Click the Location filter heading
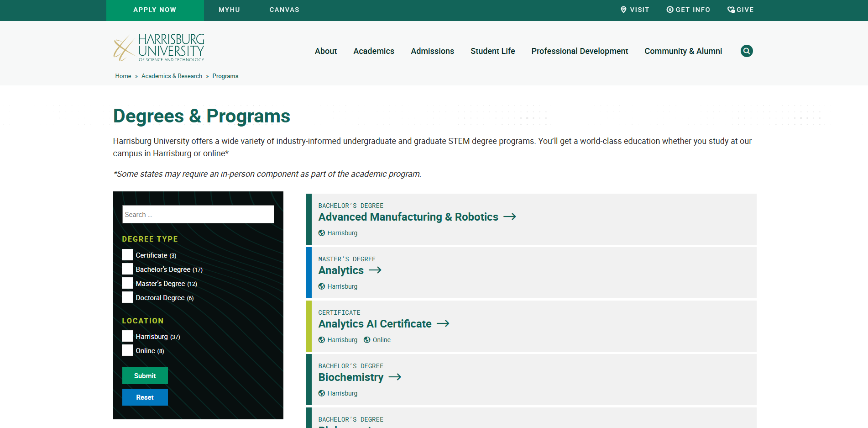 click(143, 321)
